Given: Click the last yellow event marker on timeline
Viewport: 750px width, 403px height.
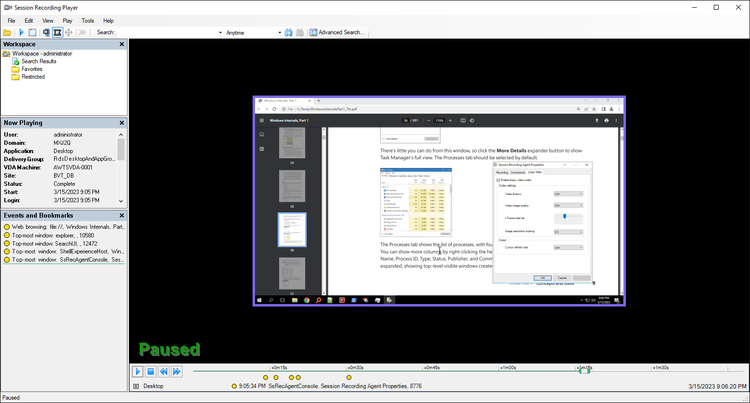Looking at the screenshot, I should coord(349,378).
